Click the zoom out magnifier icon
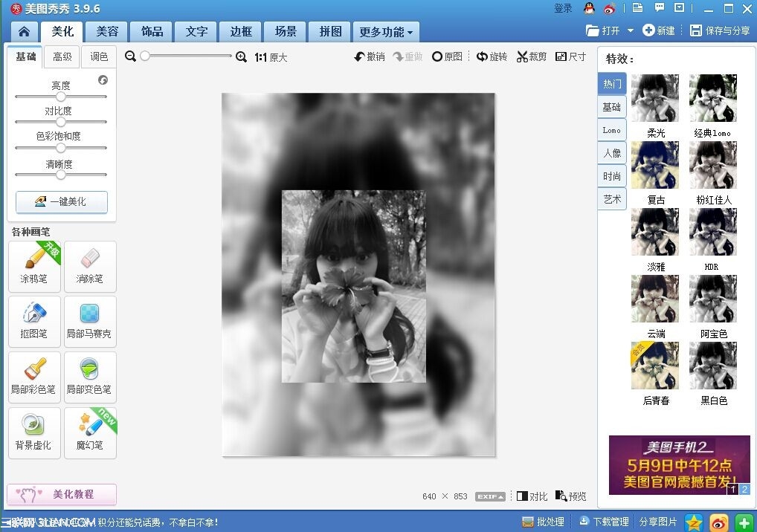Screen dimensions: 757x532 tap(130, 56)
